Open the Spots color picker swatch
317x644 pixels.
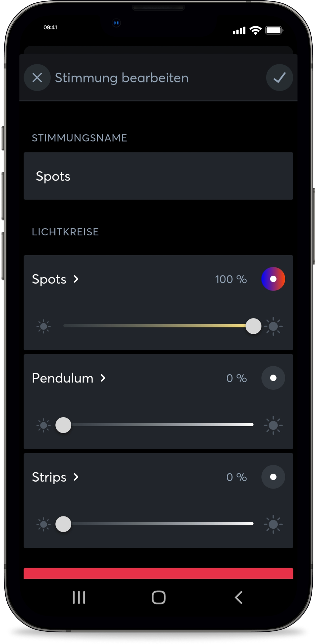[273, 279]
